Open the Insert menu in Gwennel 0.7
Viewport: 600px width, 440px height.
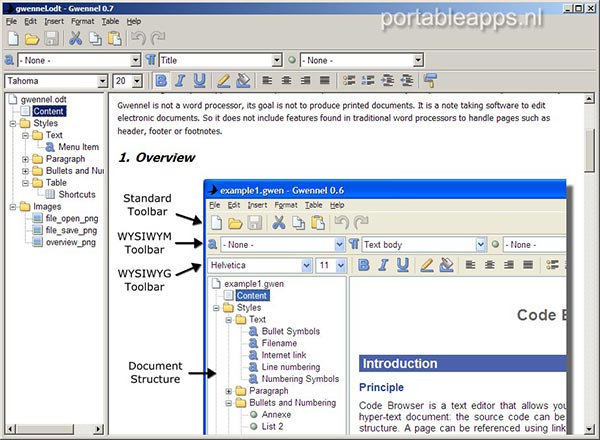click(x=54, y=21)
